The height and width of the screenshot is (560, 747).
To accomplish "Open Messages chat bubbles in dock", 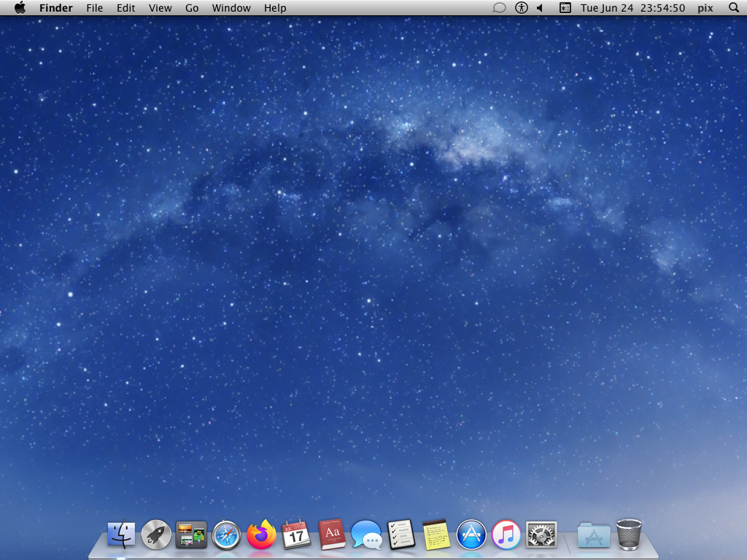I will coord(366,535).
